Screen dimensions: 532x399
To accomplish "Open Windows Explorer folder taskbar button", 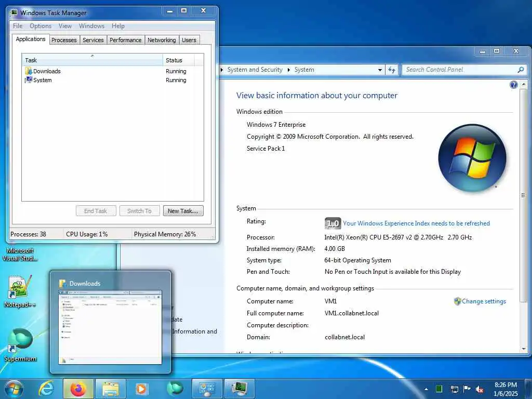I will [111, 389].
